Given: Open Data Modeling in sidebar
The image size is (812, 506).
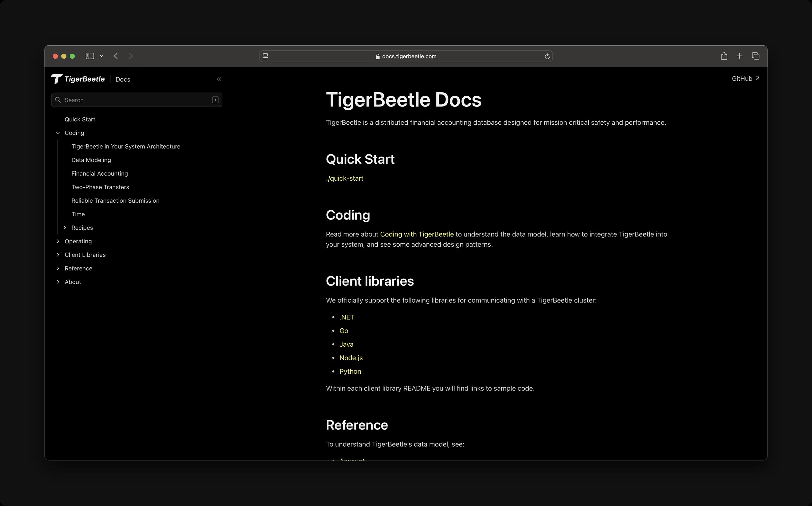Looking at the screenshot, I should [x=91, y=160].
